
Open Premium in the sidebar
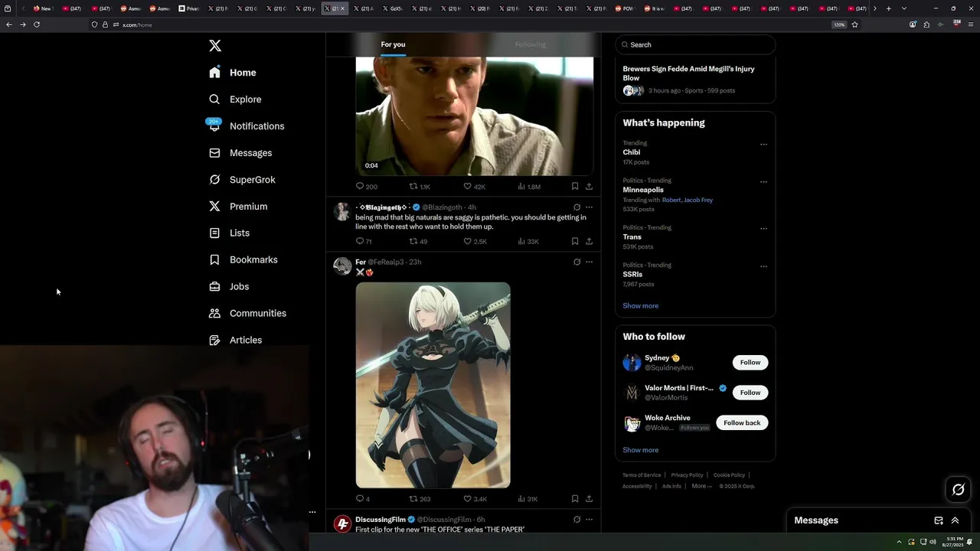coord(238,207)
